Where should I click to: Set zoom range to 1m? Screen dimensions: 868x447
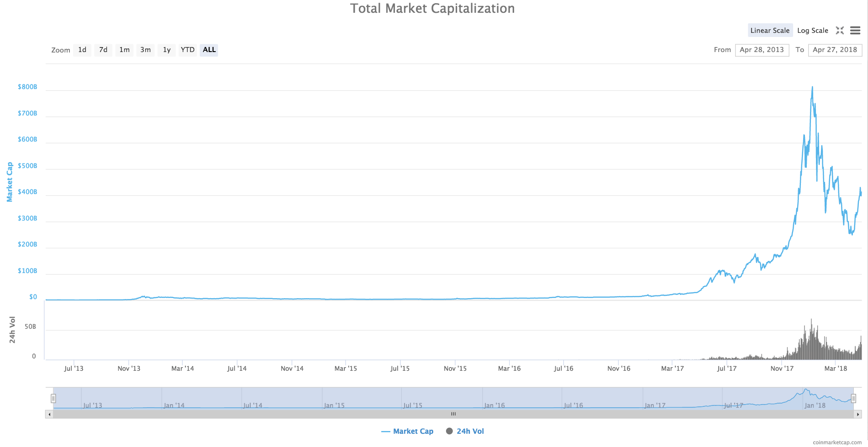pyautogui.click(x=124, y=50)
